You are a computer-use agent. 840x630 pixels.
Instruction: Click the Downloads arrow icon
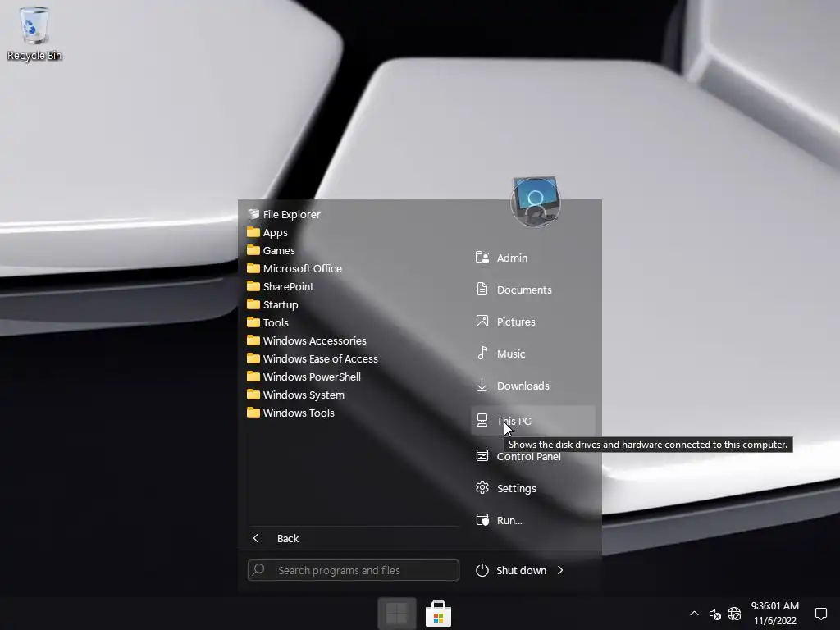482,385
